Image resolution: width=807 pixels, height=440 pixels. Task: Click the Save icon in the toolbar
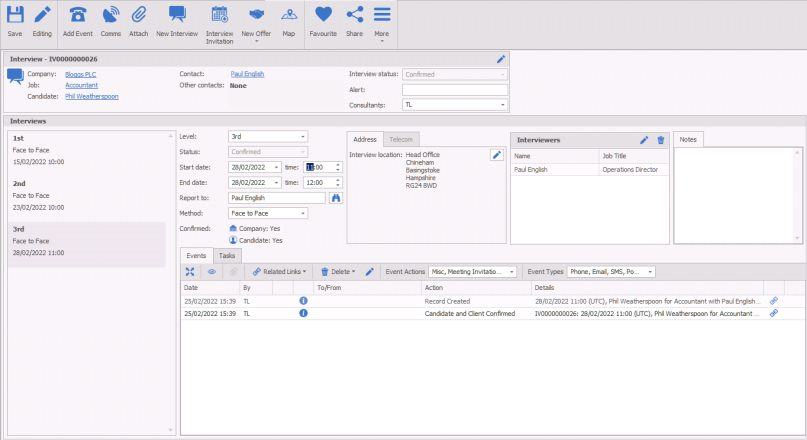pos(15,20)
